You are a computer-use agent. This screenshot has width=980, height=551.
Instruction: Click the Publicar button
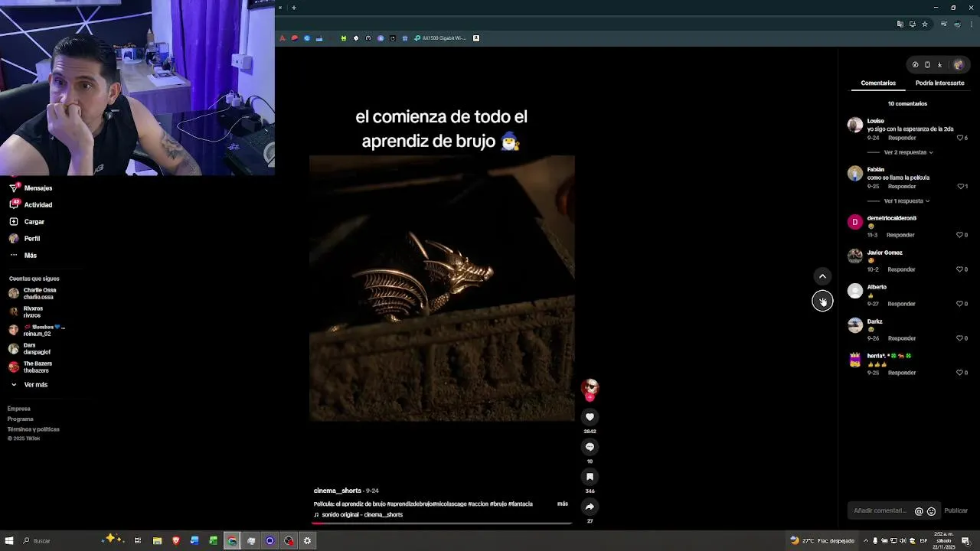coord(955,510)
